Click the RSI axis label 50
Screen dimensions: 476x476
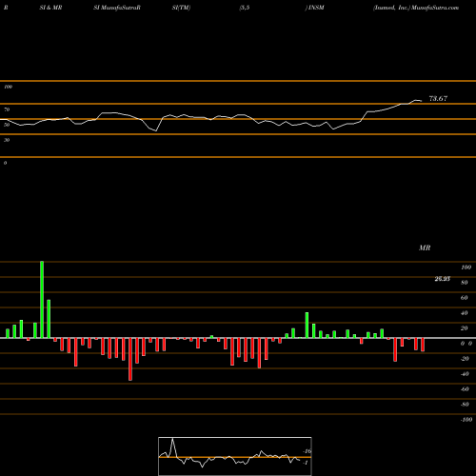[7, 125]
